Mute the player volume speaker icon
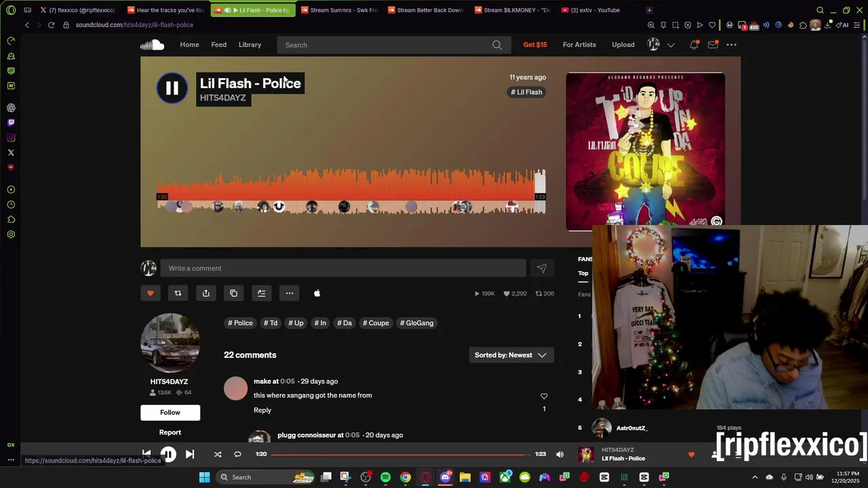 tap(559, 454)
